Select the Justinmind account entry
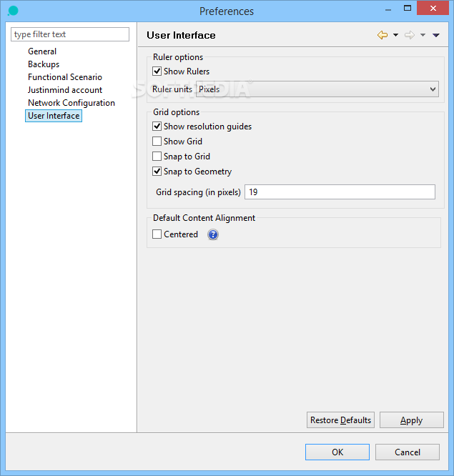Image resolution: width=454 pixels, height=476 pixels. point(65,90)
